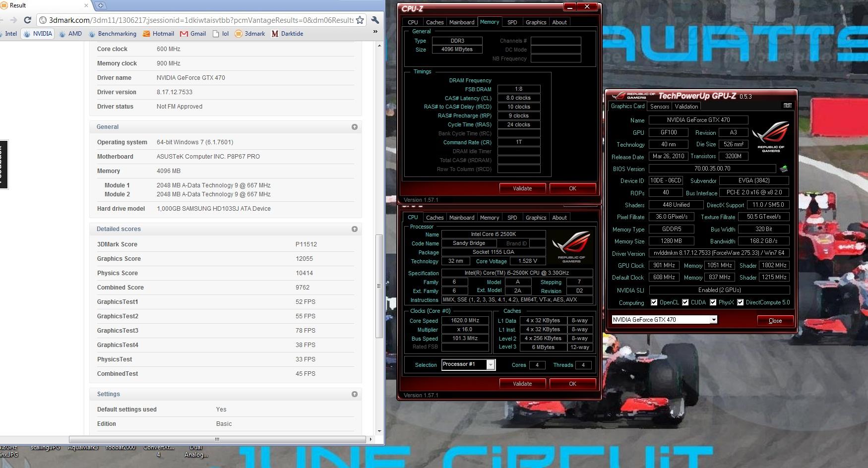Collapse the Detailed scores section
Viewport: 868px width, 468px height.
coord(354,229)
